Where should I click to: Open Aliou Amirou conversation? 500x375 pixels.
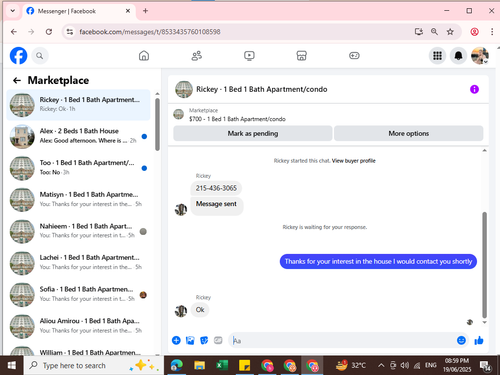[78, 326]
